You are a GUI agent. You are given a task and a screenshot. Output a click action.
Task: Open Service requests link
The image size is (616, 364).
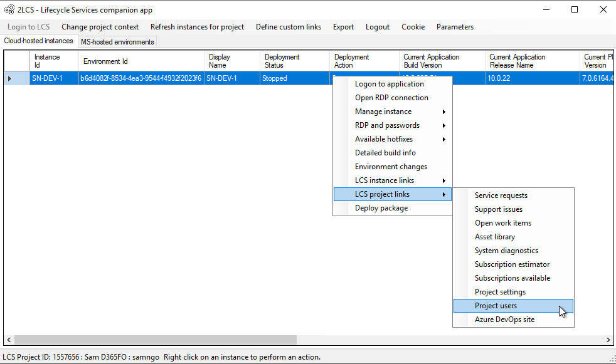pos(513,195)
